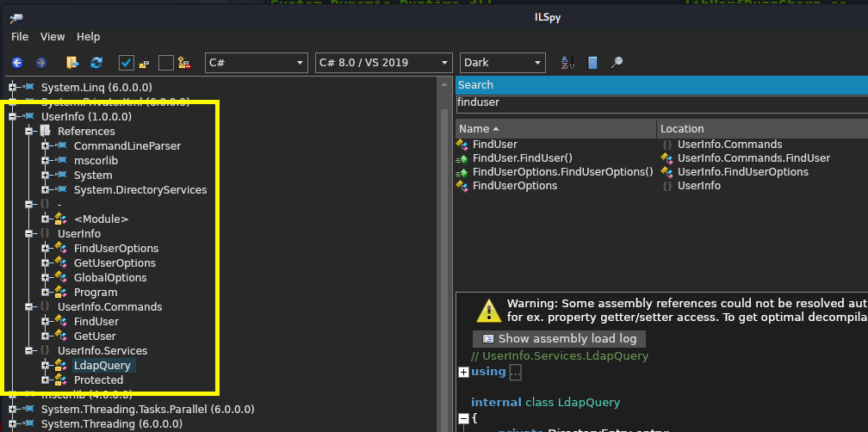Click the GlobalOptions class icon in tree
868x432 pixels.
coord(60,278)
